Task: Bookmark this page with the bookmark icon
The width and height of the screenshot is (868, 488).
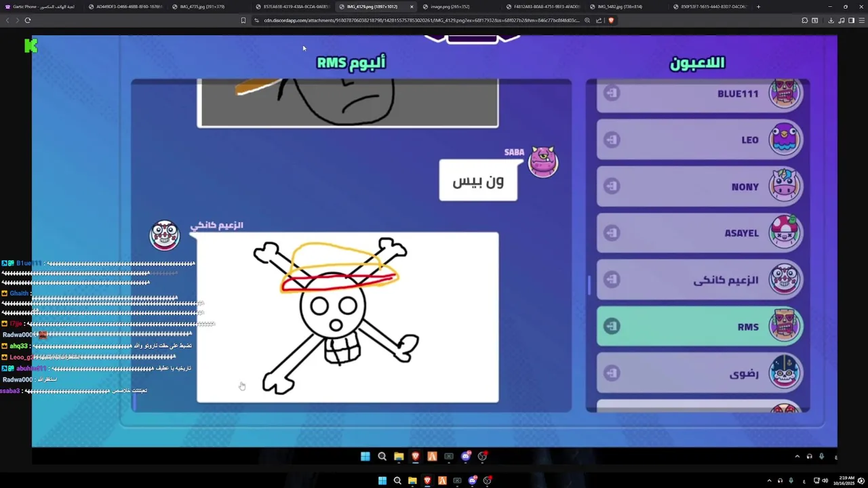Action: pyautogui.click(x=243, y=20)
